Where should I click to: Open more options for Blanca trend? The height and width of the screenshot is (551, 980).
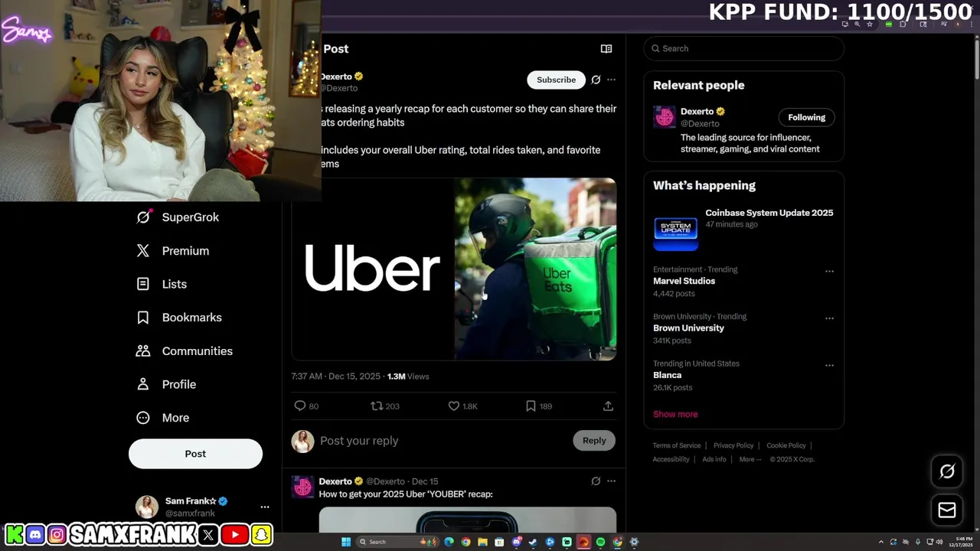829,366
